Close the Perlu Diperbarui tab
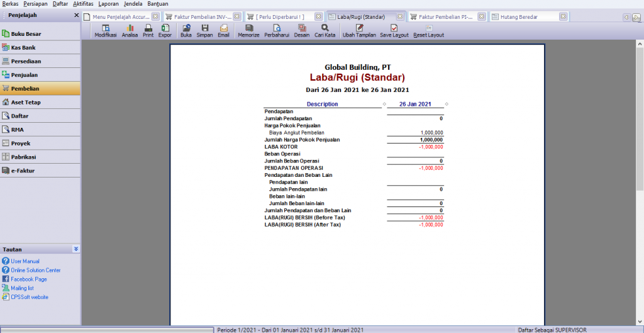The width and height of the screenshot is (644, 333). pyautogui.click(x=319, y=17)
